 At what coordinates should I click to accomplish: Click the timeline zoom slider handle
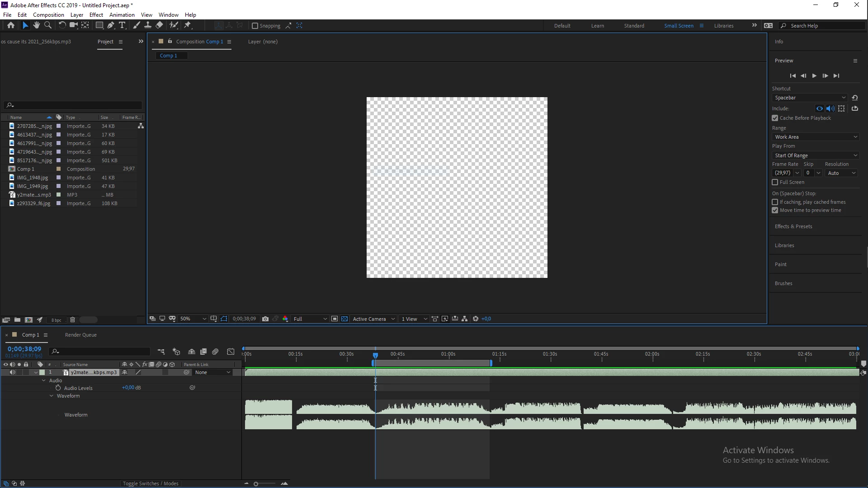(256, 484)
